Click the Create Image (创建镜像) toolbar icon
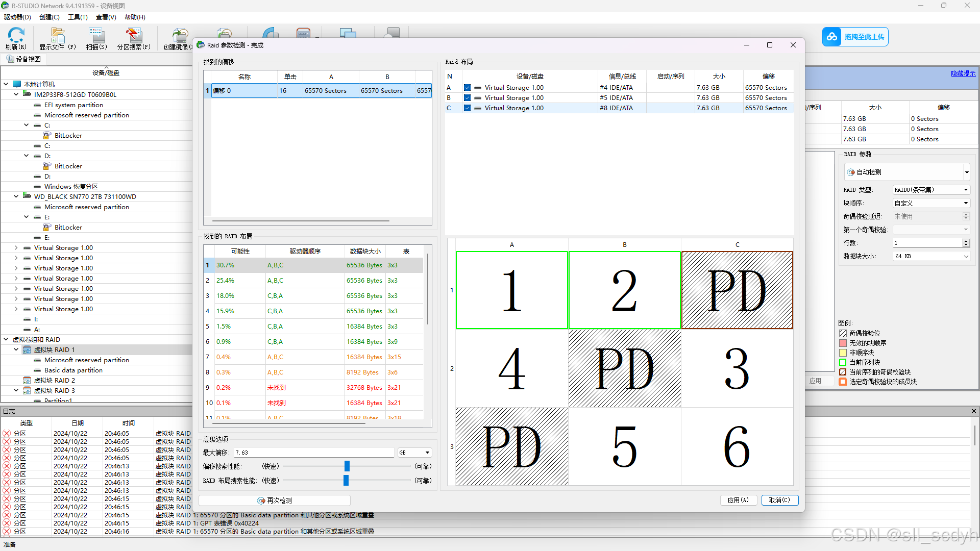The width and height of the screenshot is (980, 551). click(179, 36)
